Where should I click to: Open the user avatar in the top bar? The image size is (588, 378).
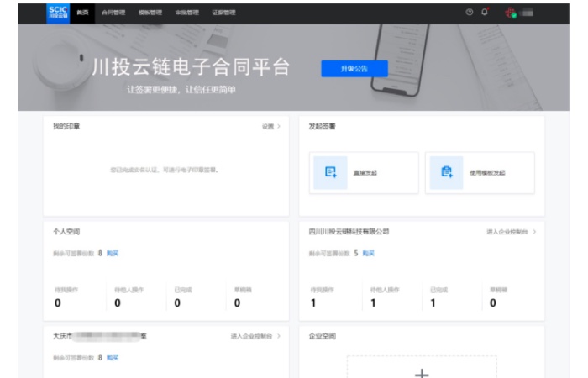coord(511,13)
